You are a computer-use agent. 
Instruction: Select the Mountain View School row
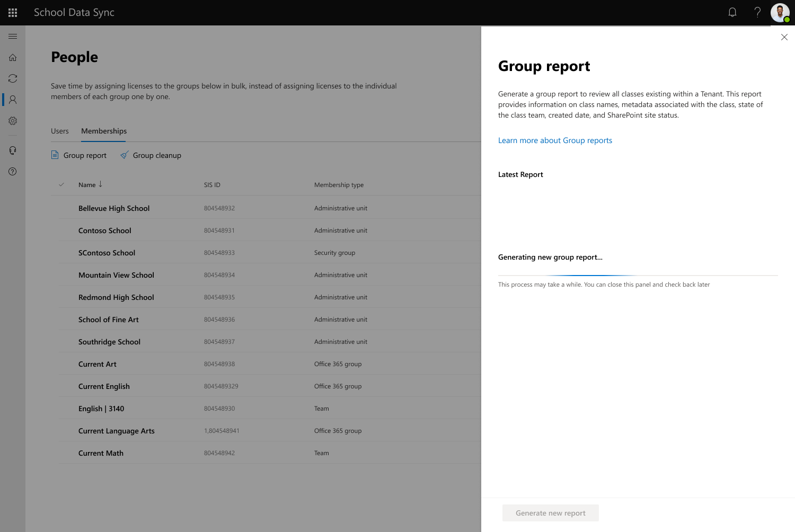pos(270,275)
